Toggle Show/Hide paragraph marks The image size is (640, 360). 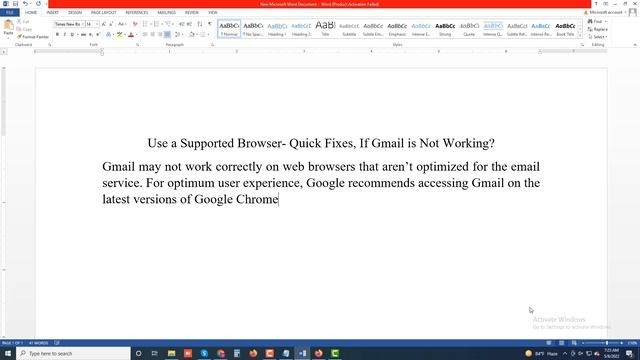tap(210, 24)
